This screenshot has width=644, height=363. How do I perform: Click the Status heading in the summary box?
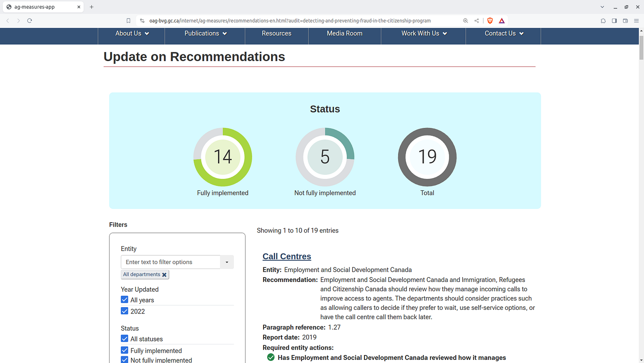tap(325, 109)
